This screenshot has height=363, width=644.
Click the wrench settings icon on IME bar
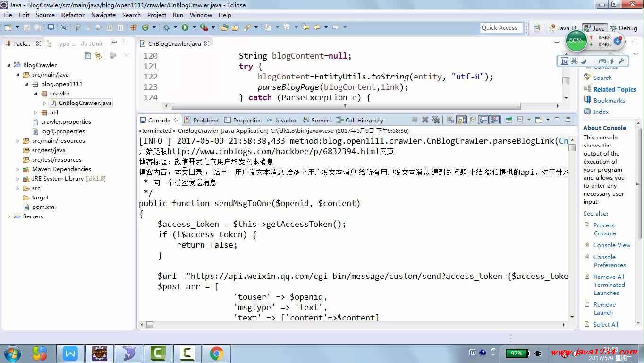point(621,61)
